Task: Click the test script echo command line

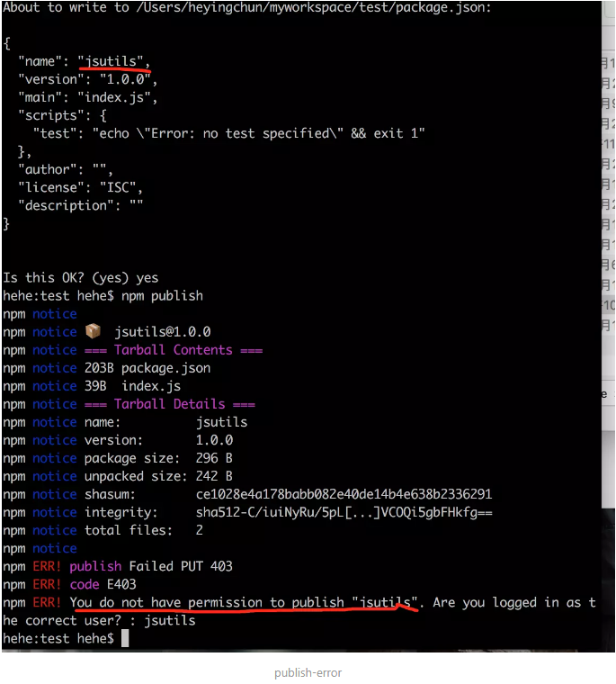Action: [x=228, y=133]
